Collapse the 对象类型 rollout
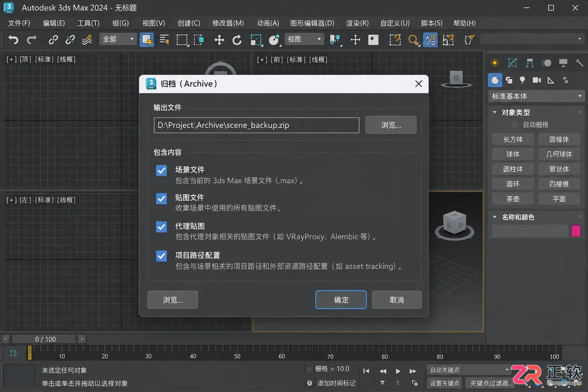 coord(495,112)
